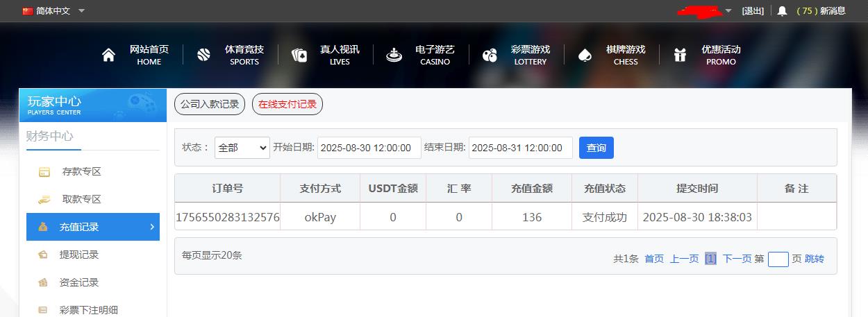Click the 开始日期 start date field
Image resolution: width=868 pixels, height=317 pixels.
[x=369, y=148]
